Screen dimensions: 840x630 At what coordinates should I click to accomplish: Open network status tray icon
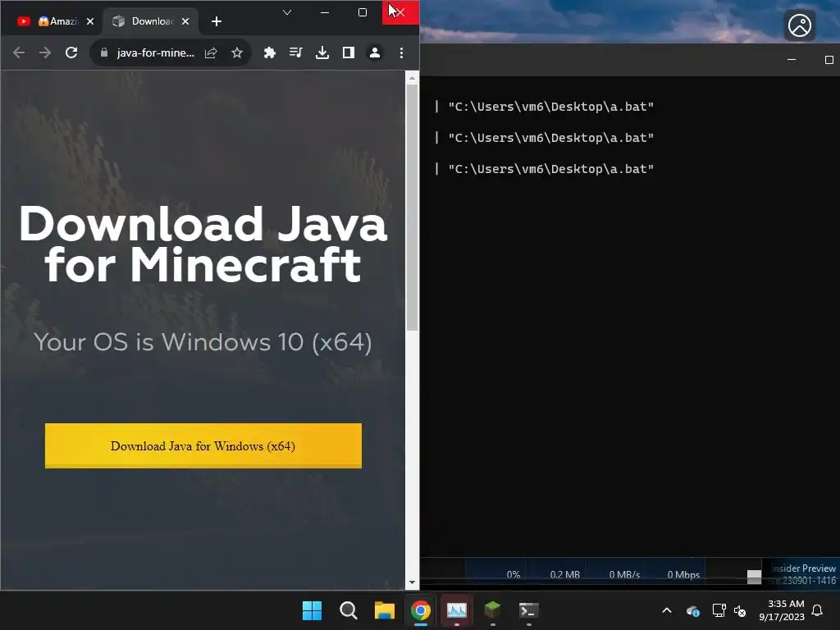[719, 610]
